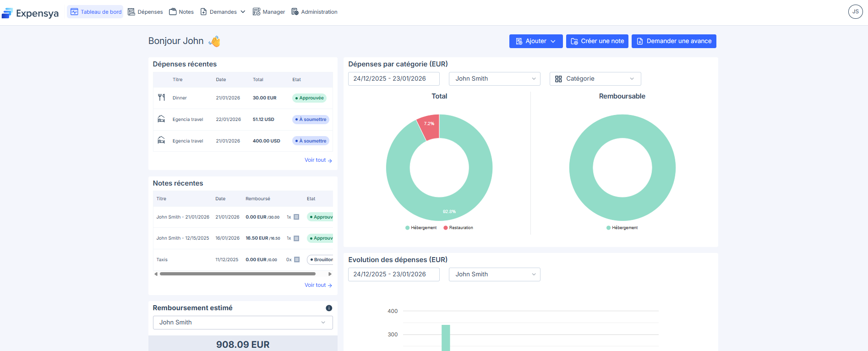Open the Dépenses menu item

pos(145,12)
